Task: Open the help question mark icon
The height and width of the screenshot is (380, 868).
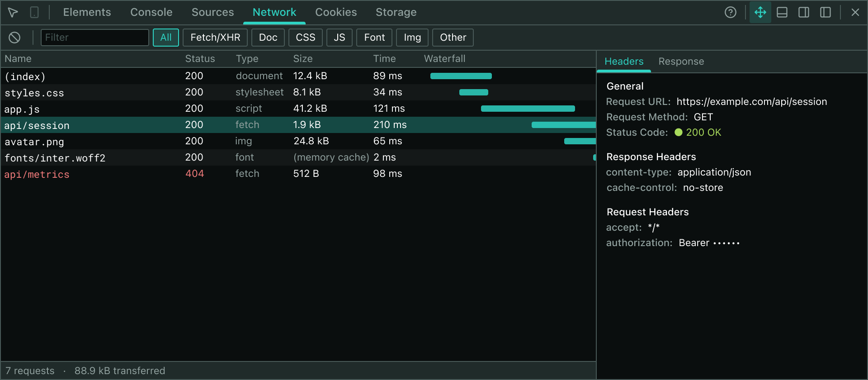Action: click(x=731, y=12)
